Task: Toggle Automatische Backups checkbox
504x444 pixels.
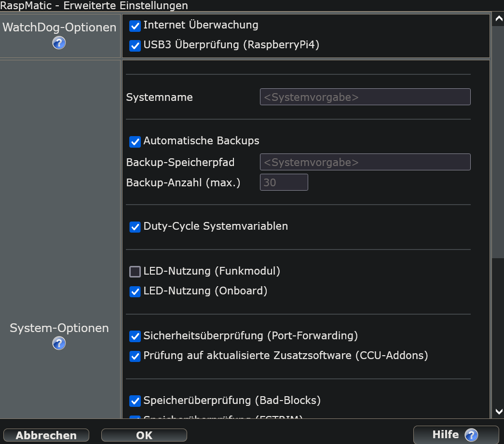Action: click(x=135, y=142)
